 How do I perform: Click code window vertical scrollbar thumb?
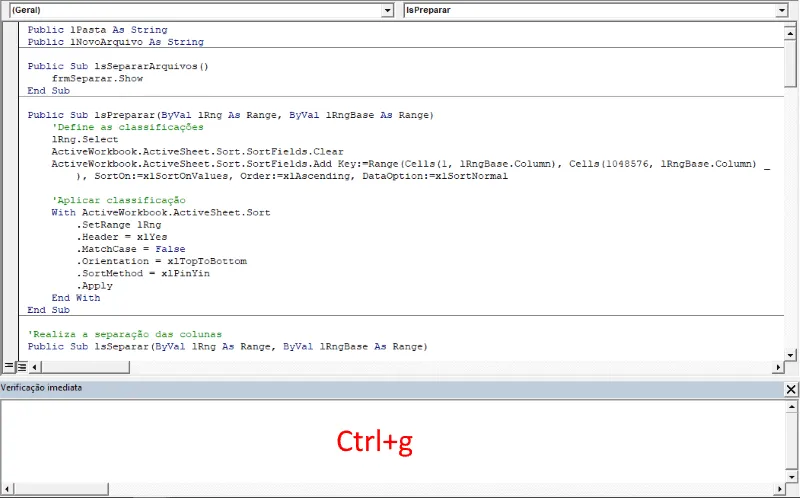pos(790,62)
